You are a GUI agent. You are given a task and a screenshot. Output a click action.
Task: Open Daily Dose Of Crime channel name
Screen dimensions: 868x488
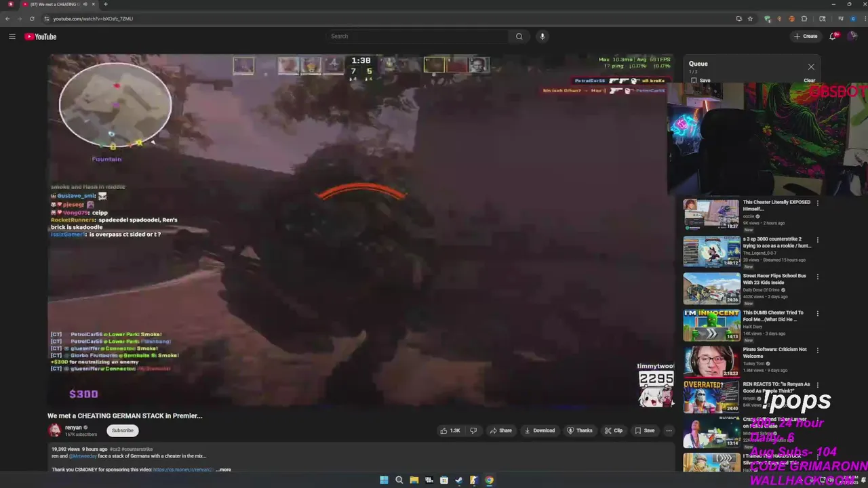tap(762, 290)
